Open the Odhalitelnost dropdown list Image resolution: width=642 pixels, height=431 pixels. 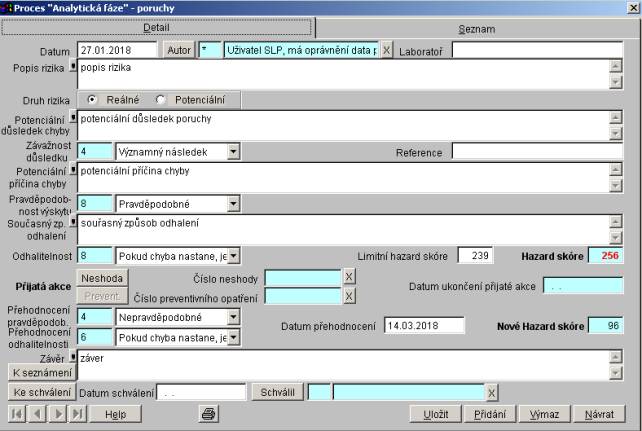[233, 256]
